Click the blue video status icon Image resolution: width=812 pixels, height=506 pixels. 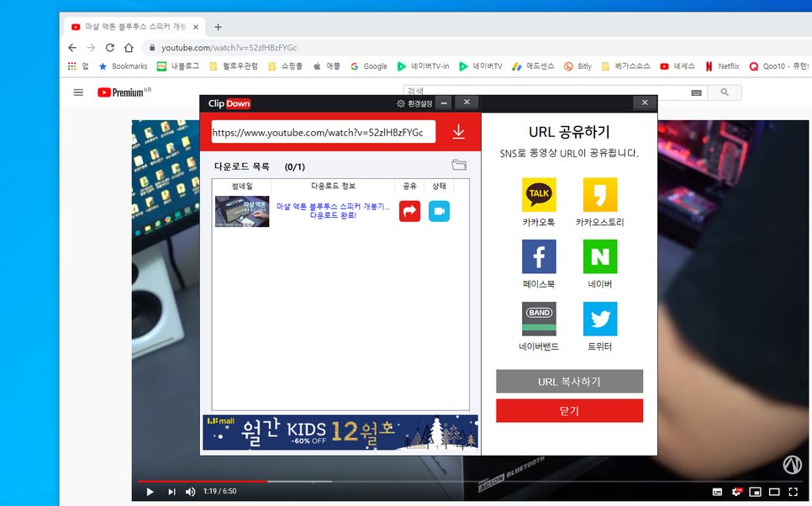coord(439,211)
